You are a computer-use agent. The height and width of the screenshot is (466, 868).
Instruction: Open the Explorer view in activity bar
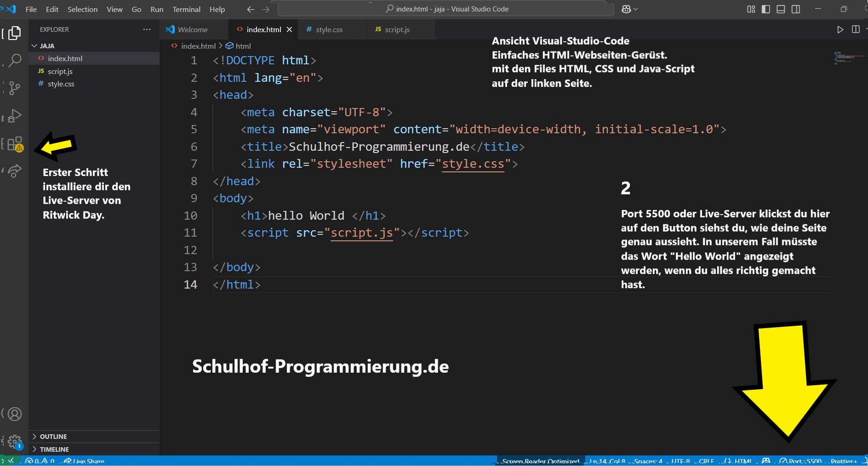[x=14, y=33]
